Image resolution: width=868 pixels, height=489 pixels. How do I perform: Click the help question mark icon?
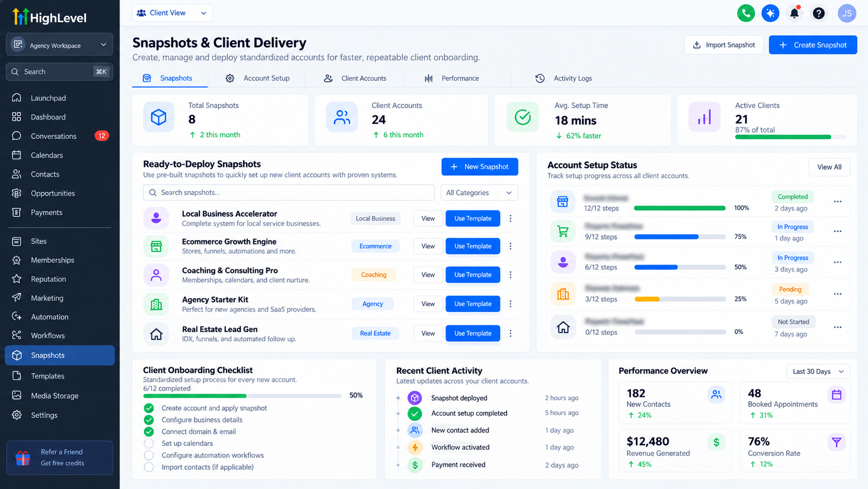[x=819, y=13]
